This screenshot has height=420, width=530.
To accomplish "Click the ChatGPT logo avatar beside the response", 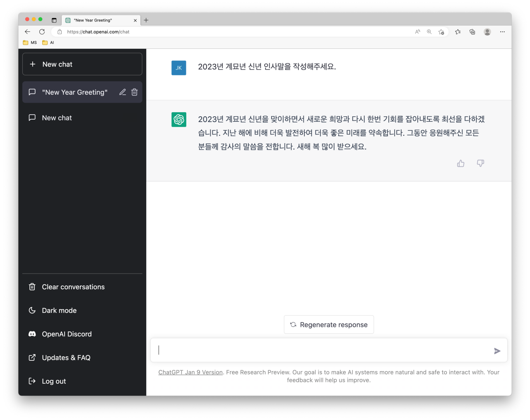I will pyautogui.click(x=179, y=120).
